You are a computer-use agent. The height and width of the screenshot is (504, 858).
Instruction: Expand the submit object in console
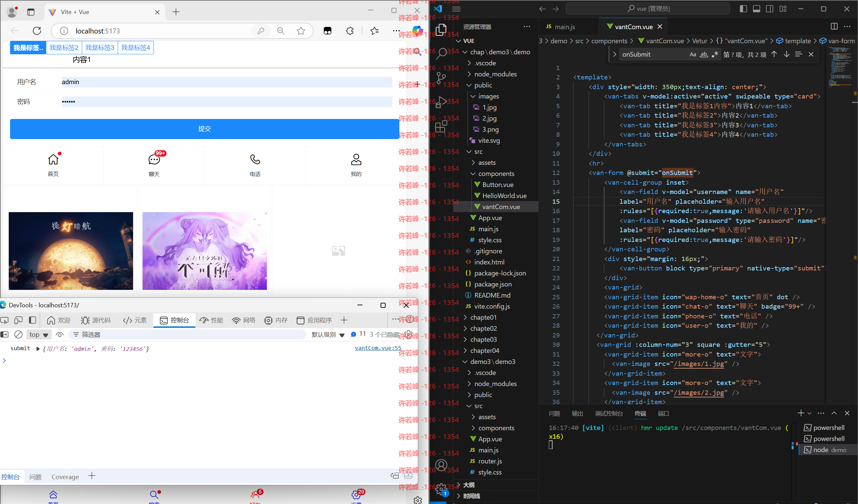(38, 349)
